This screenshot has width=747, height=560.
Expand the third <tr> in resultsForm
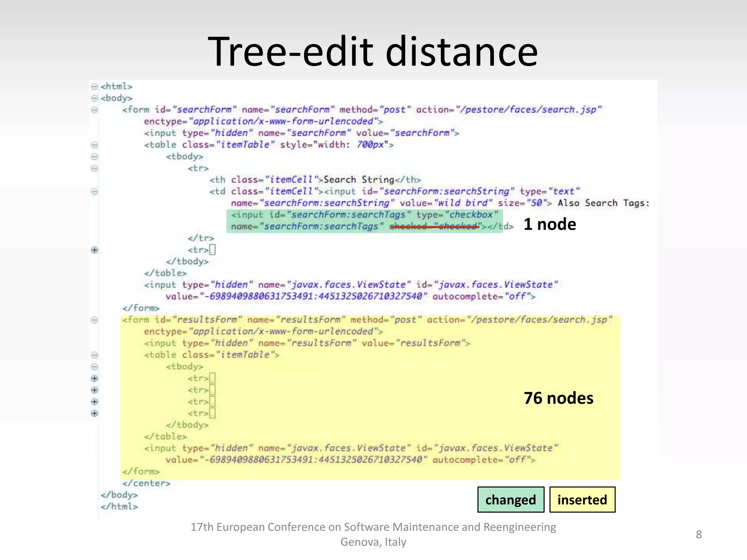(94, 401)
